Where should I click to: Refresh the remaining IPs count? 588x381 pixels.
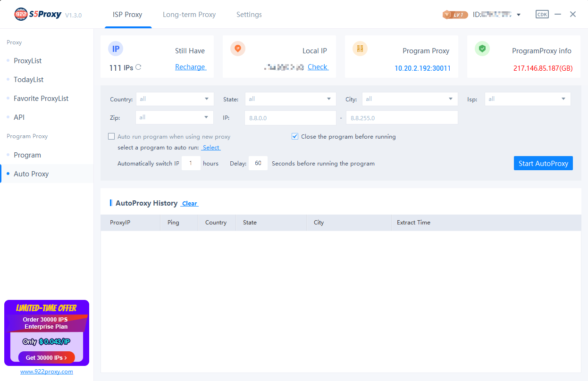(x=138, y=67)
